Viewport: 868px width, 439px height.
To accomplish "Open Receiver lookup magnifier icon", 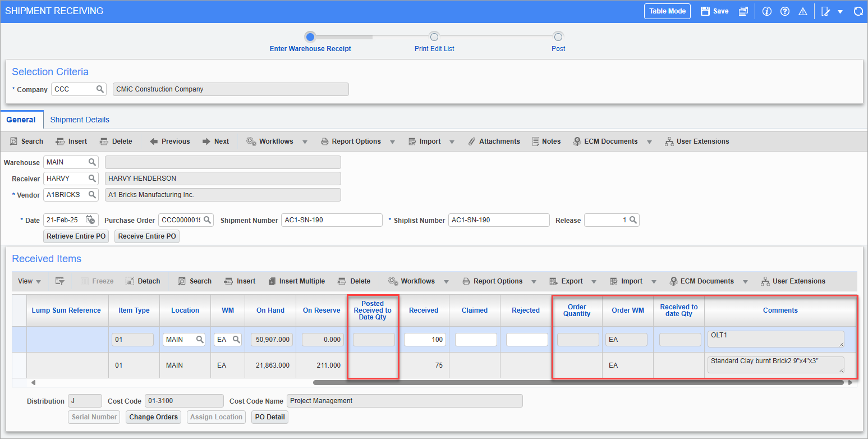I will pos(92,179).
